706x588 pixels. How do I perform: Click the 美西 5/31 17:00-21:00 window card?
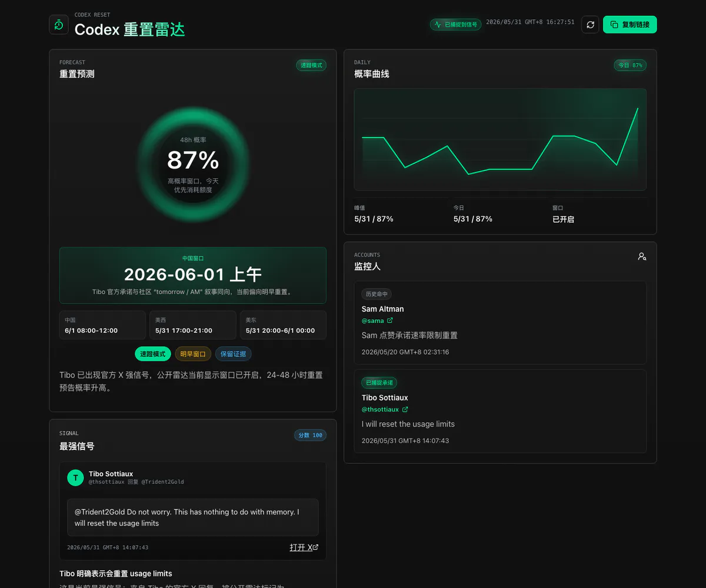(193, 325)
